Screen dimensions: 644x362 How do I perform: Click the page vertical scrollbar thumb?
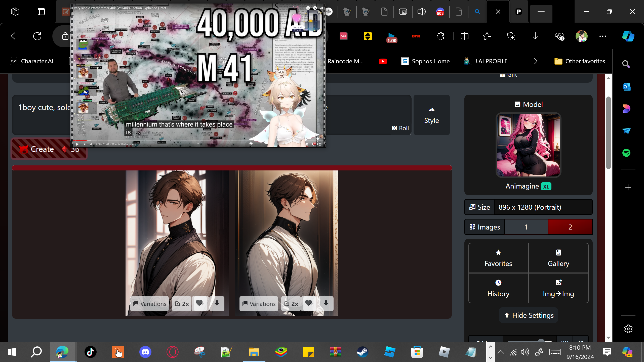[x=608, y=133]
